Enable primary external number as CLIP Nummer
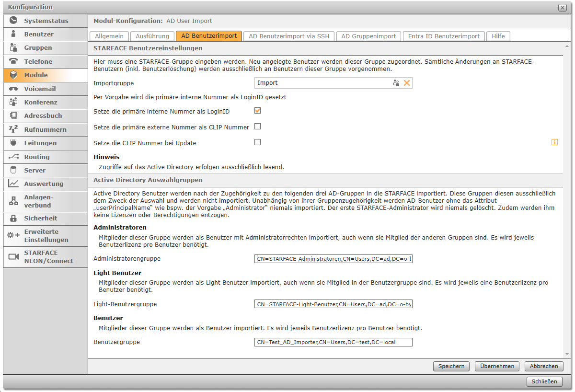Screen dimensions: 575x392 tap(257, 127)
